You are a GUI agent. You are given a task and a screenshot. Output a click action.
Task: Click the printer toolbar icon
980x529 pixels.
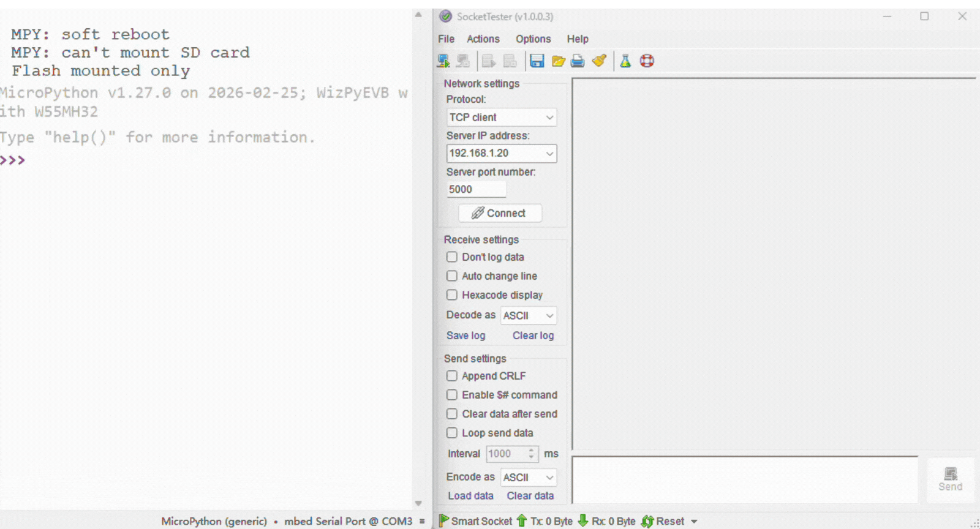pyautogui.click(x=578, y=61)
